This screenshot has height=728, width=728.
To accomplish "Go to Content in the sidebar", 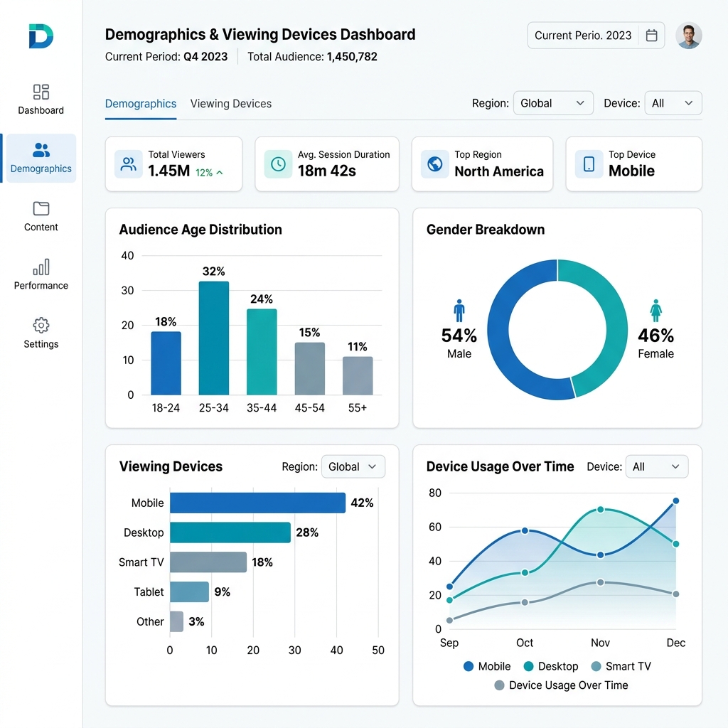I will pos(41,216).
